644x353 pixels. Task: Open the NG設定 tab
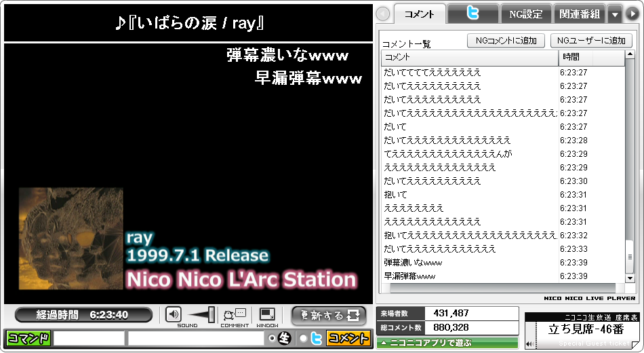click(x=526, y=14)
